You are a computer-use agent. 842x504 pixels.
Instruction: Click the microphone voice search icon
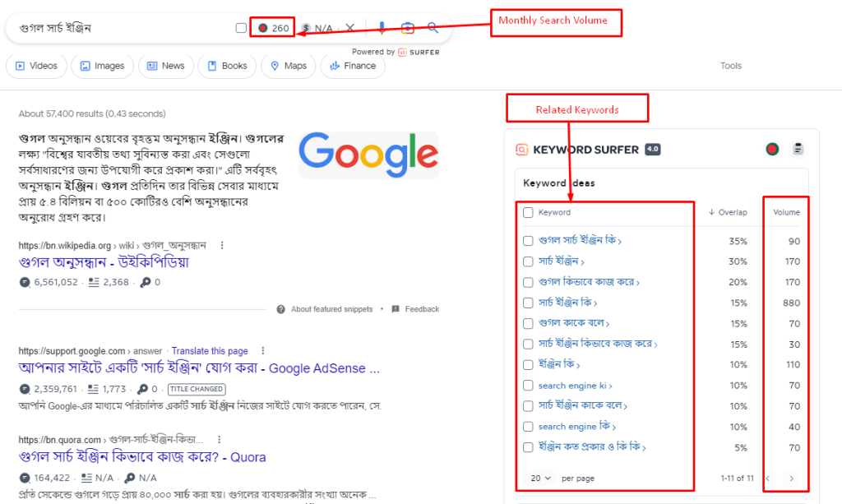(x=382, y=28)
